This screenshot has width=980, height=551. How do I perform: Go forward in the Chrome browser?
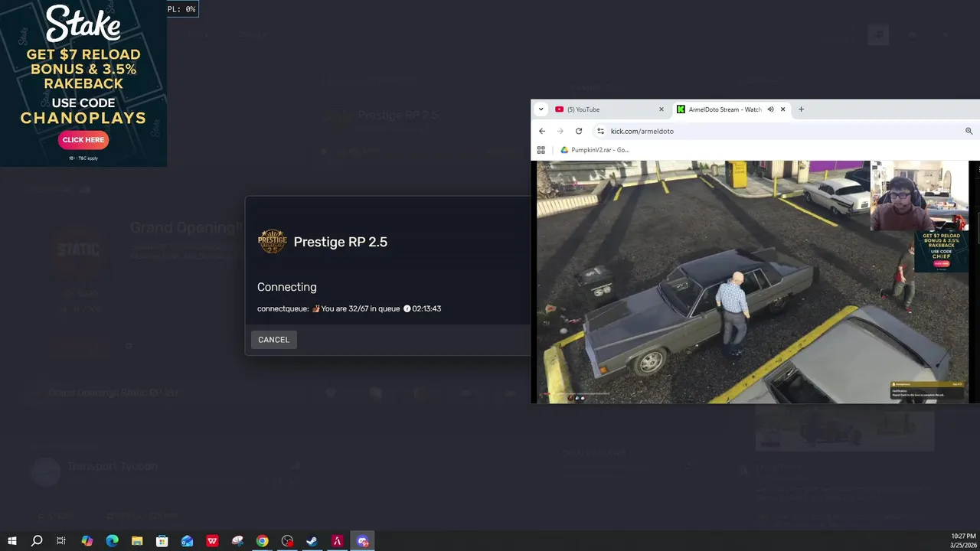pyautogui.click(x=560, y=131)
